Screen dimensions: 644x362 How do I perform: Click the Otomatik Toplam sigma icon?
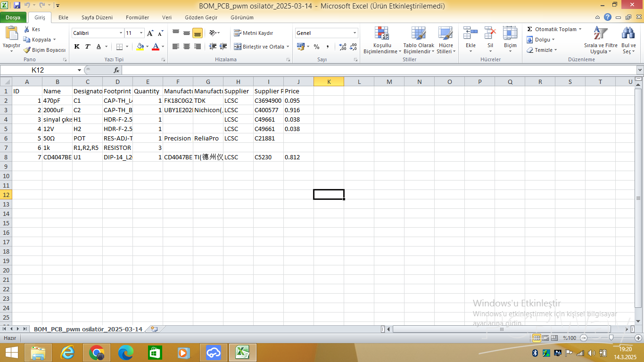coord(530,29)
